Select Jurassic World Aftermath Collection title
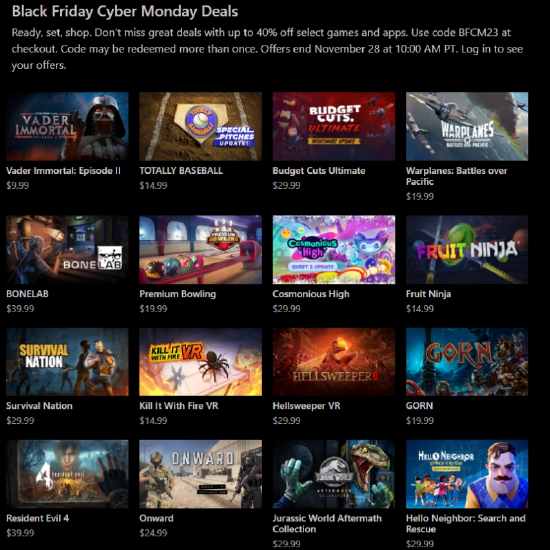550x550 pixels. [x=327, y=523]
